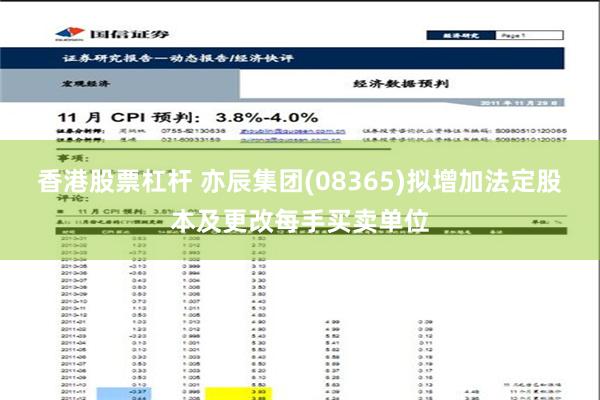Open the email link beside 0755-82130638
The image size is (600, 400).
click(x=293, y=131)
